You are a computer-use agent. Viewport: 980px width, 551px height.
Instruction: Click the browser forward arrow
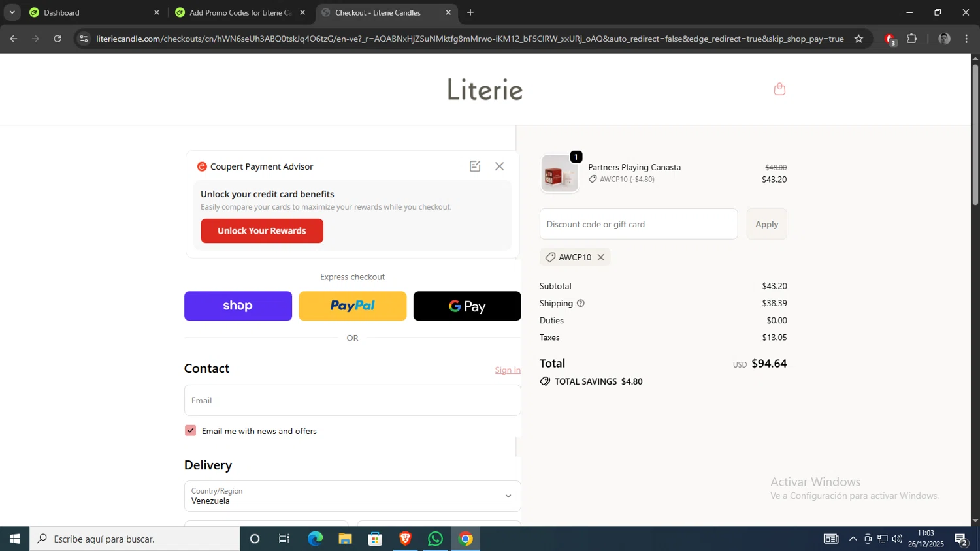coord(35,39)
